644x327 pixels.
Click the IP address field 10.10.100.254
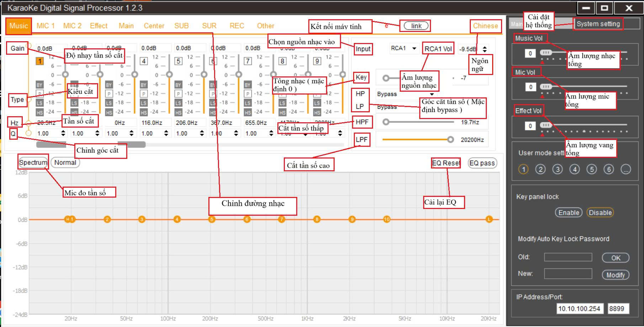pos(579,309)
